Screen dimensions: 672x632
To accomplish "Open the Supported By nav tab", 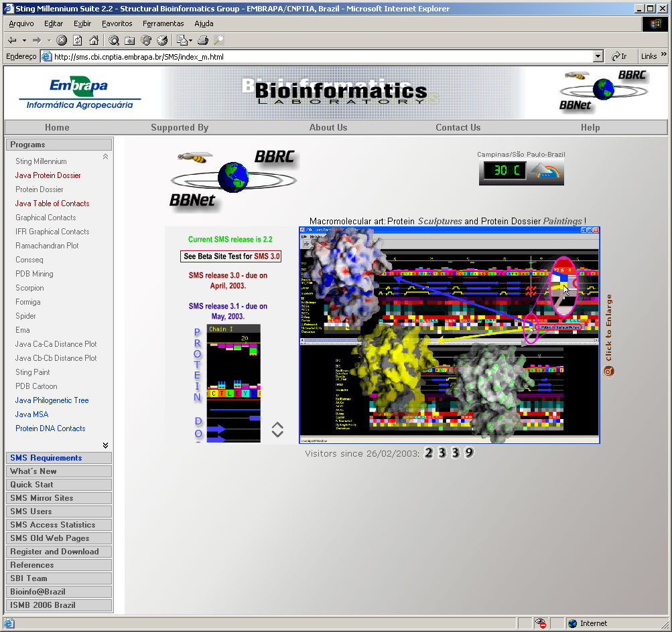I will (x=180, y=128).
